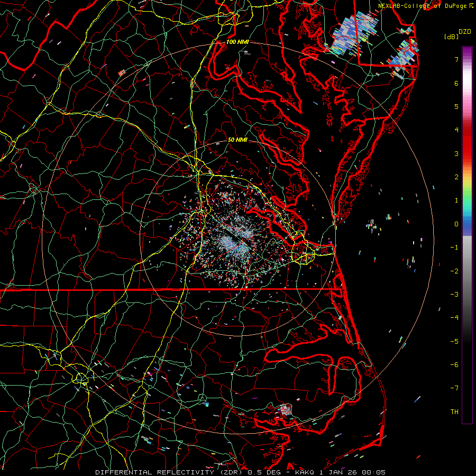Image resolution: width=476 pixels, height=476 pixels.
Task: Click the "3" value on color scale
Action: (456, 153)
